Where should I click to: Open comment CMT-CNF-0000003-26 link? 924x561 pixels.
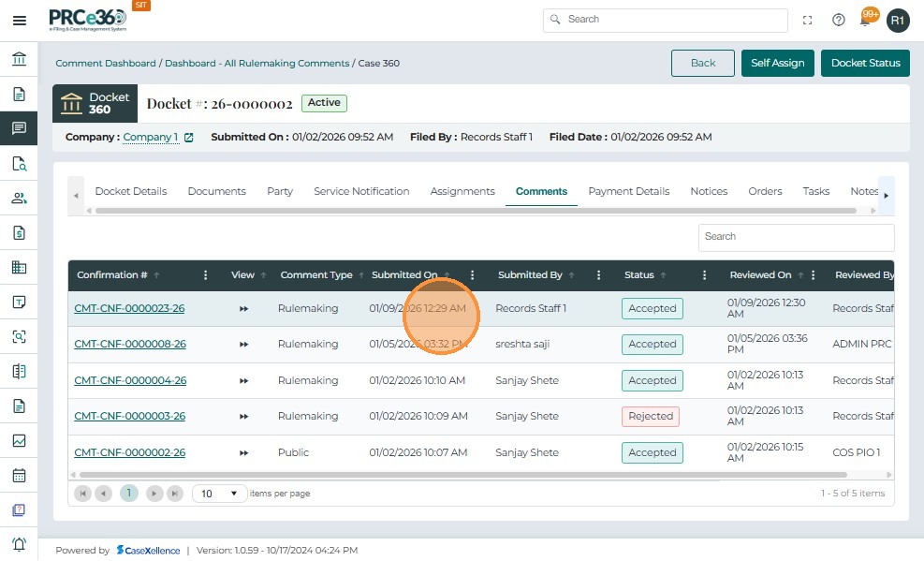130,416
